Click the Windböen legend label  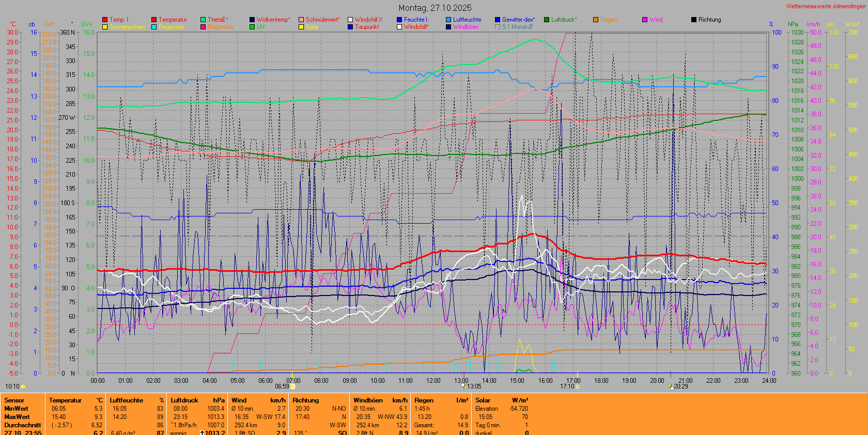466,27
